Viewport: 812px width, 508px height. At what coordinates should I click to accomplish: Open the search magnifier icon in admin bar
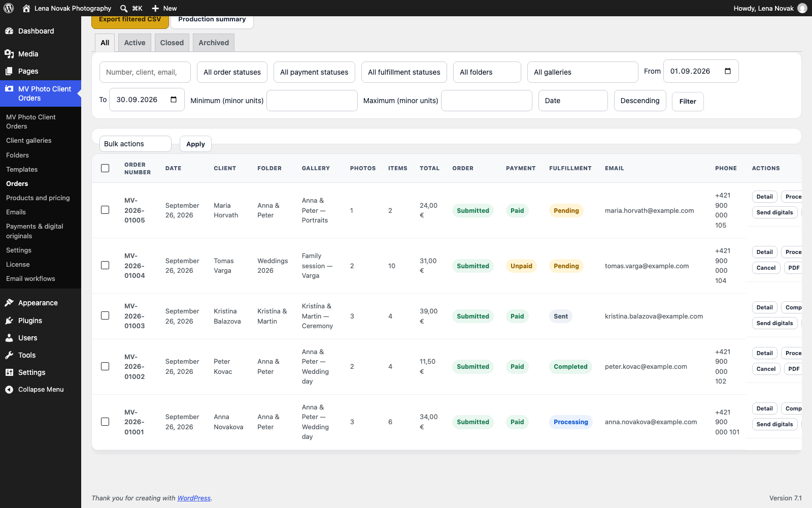click(x=124, y=8)
